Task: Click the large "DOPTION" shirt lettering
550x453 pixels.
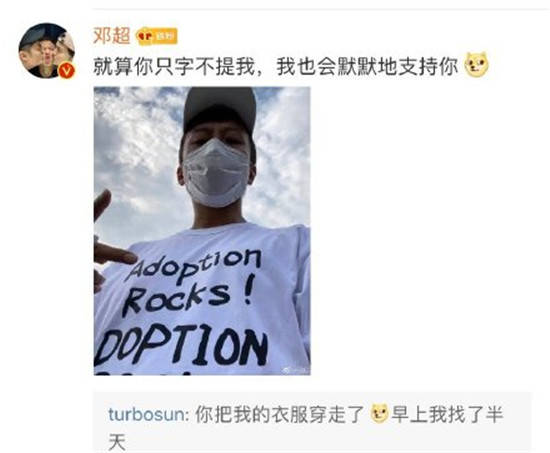Action: 181,346
